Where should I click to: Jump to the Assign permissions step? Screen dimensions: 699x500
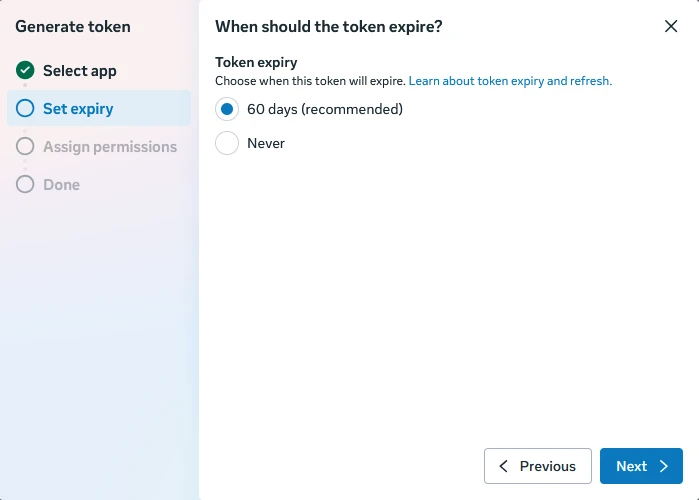[x=110, y=147]
